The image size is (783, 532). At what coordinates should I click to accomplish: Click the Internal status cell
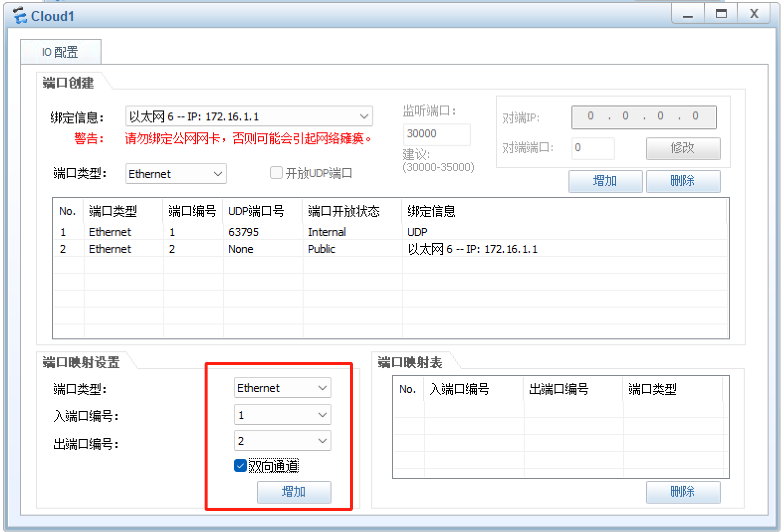coord(327,232)
